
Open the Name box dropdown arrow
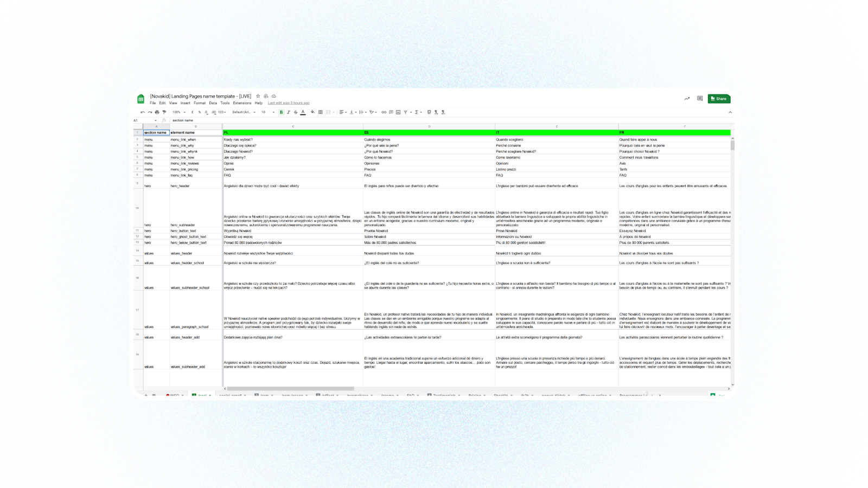pos(156,120)
